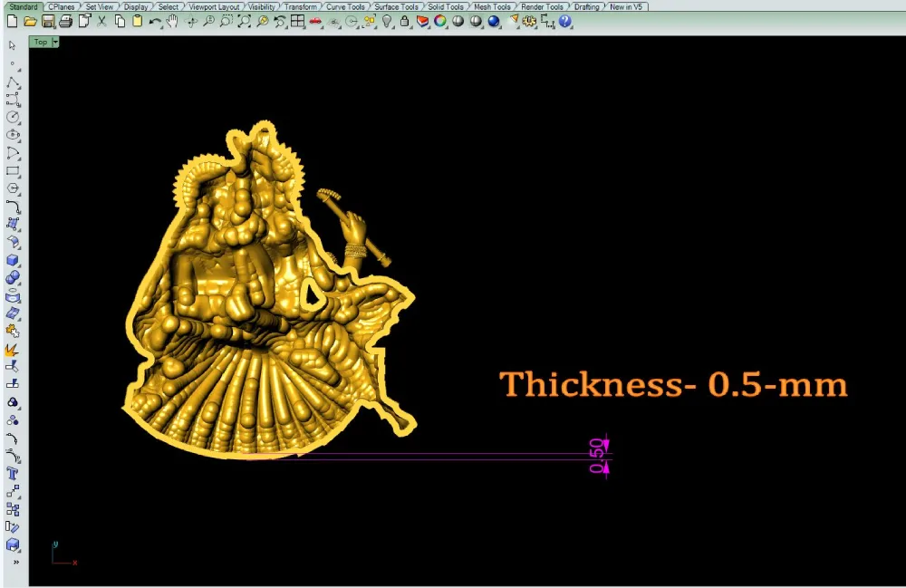Click the rendered viewport sphere icon
This screenshot has height=588, width=906.
tap(476, 22)
